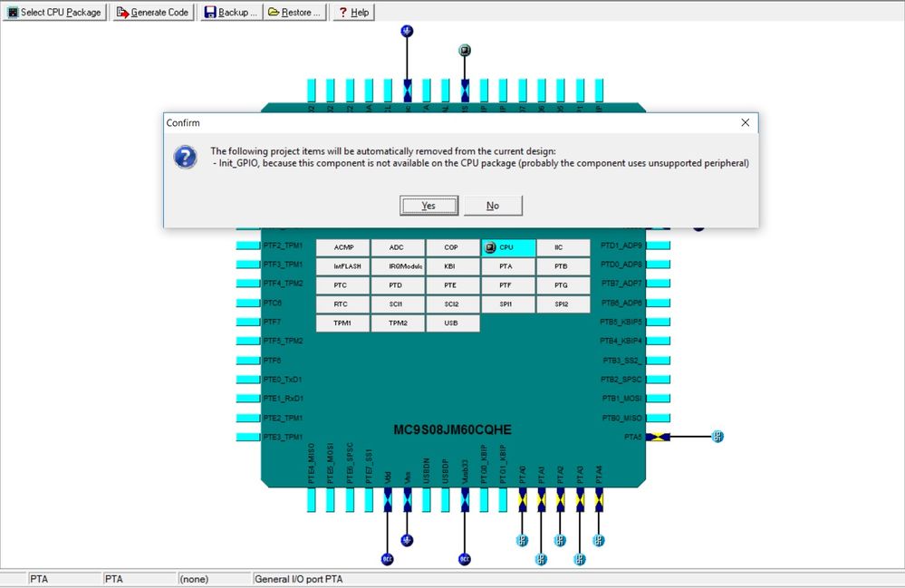Click the Restore toolbar button
Viewport: 905px width, 588px height.
(x=294, y=12)
